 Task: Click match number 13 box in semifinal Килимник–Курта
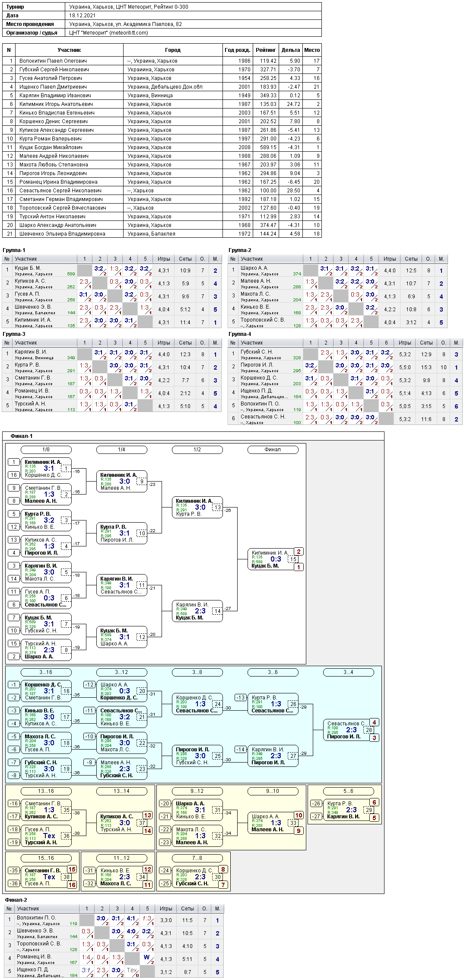218,508
